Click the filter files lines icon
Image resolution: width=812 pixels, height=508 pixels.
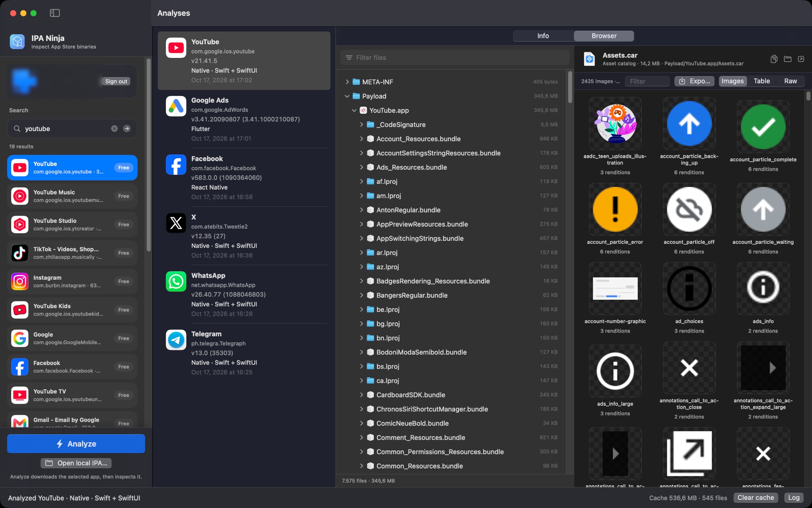point(349,58)
